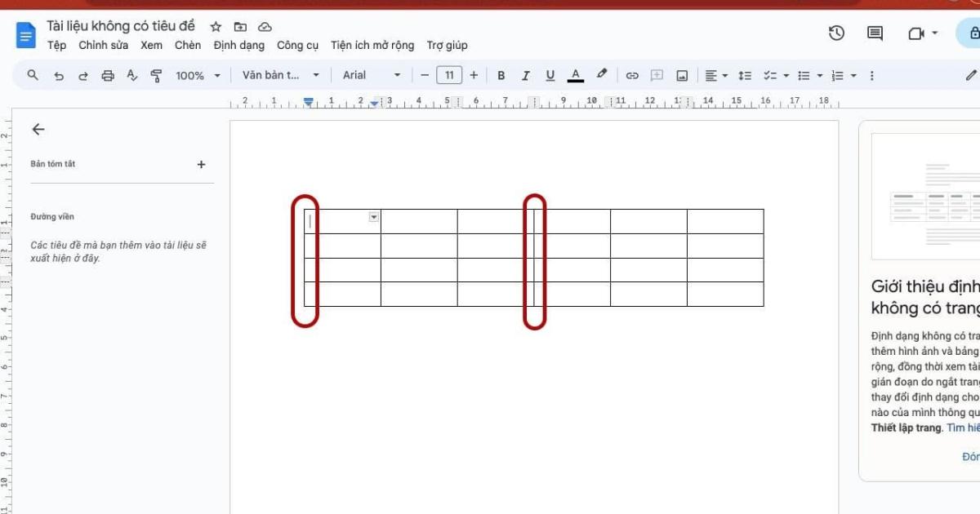The image size is (980, 514).
Task: Collapse the outline panel with back arrow
Action: (38, 129)
